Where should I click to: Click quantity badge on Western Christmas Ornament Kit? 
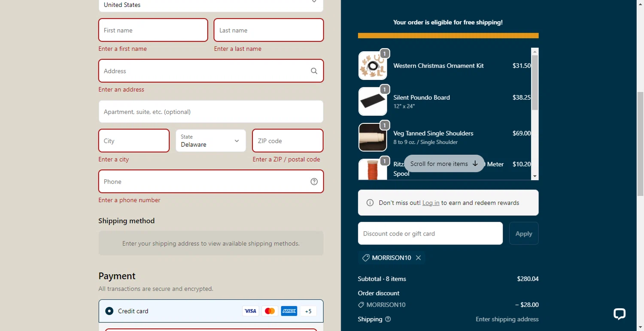coord(385,53)
